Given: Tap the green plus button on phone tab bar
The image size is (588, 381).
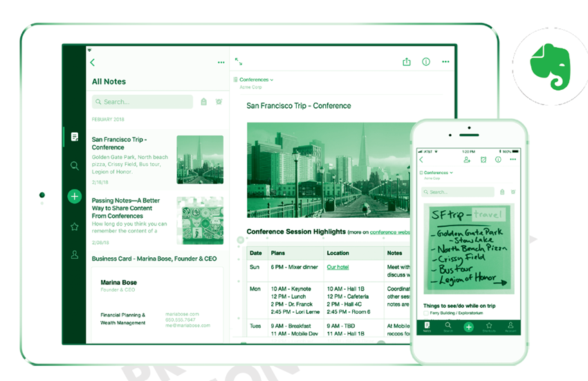Looking at the screenshot, I should point(468,327).
